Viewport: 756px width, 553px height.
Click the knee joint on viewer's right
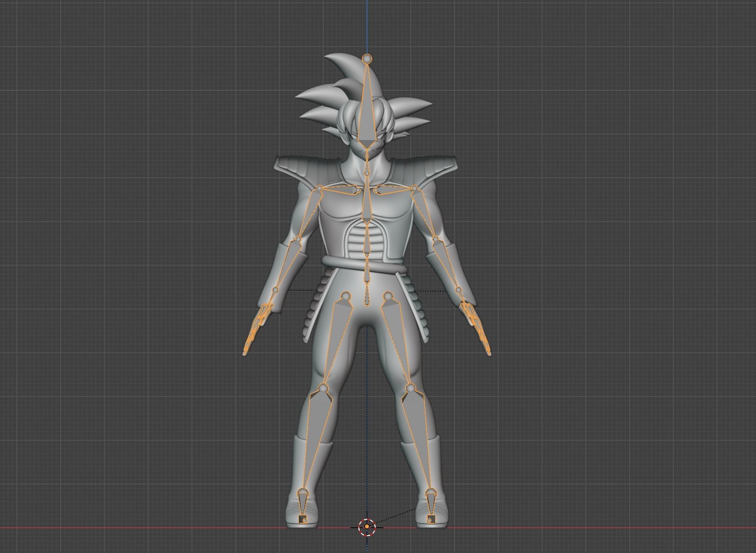click(x=410, y=388)
